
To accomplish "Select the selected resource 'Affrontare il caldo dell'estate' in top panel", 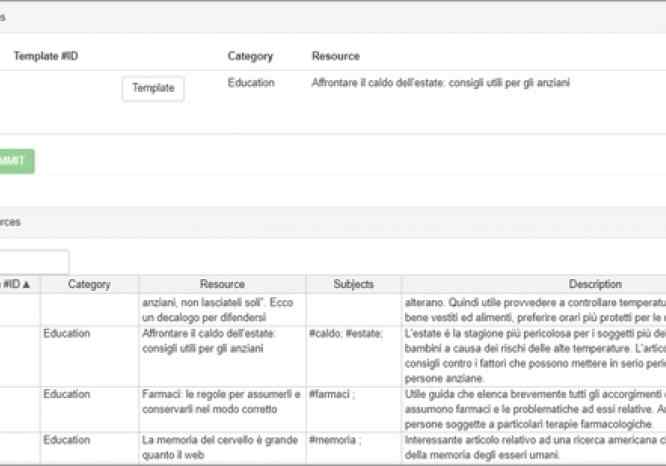I will click(x=441, y=83).
